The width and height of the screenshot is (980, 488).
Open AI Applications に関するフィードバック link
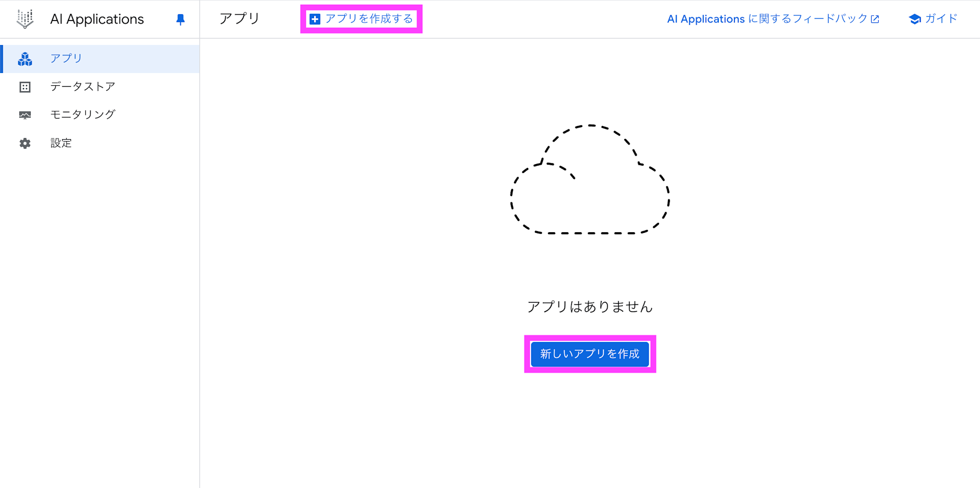click(x=773, y=19)
